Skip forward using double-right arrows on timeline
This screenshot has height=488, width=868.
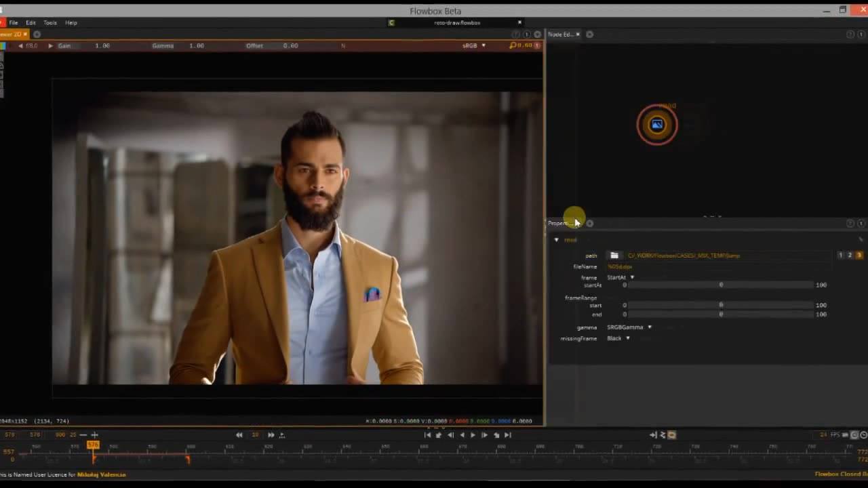click(271, 435)
